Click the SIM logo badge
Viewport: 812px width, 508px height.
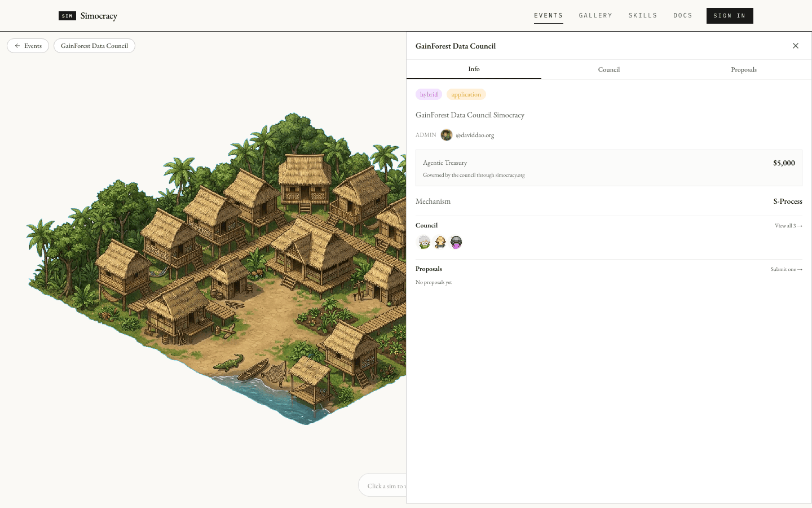67,16
